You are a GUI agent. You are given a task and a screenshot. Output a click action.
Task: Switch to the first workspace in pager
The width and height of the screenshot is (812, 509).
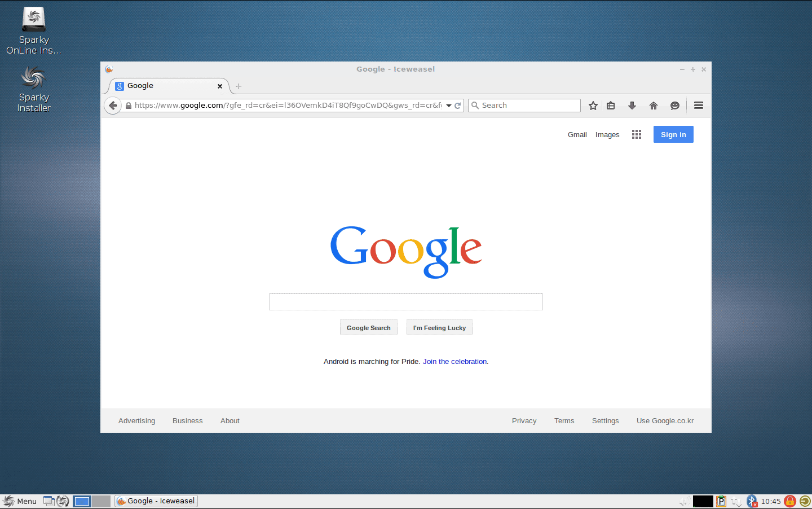pyautogui.click(x=82, y=501)
